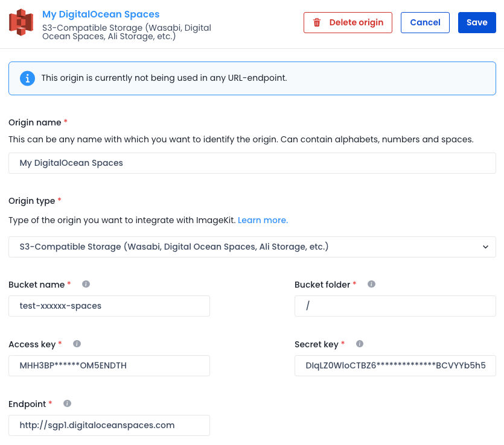The image size is (504, 445).
Task: Select the Access key text field
Action: pyautogui.click(x=109, y=365)
